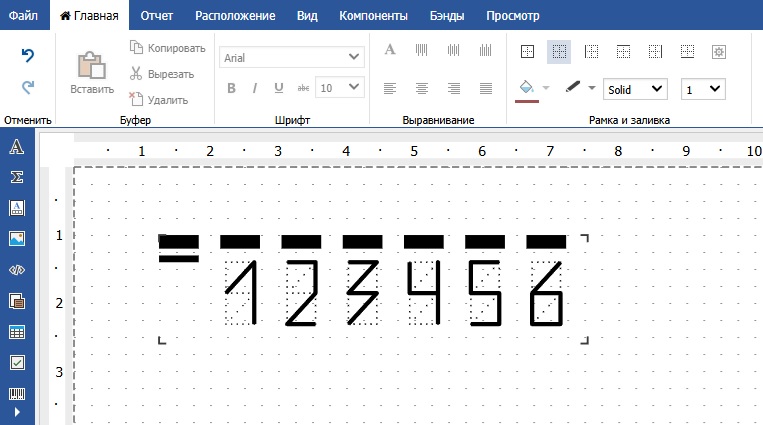Choose the Table component in left toolbar
763x425 pixels.
tap(17, 332)
